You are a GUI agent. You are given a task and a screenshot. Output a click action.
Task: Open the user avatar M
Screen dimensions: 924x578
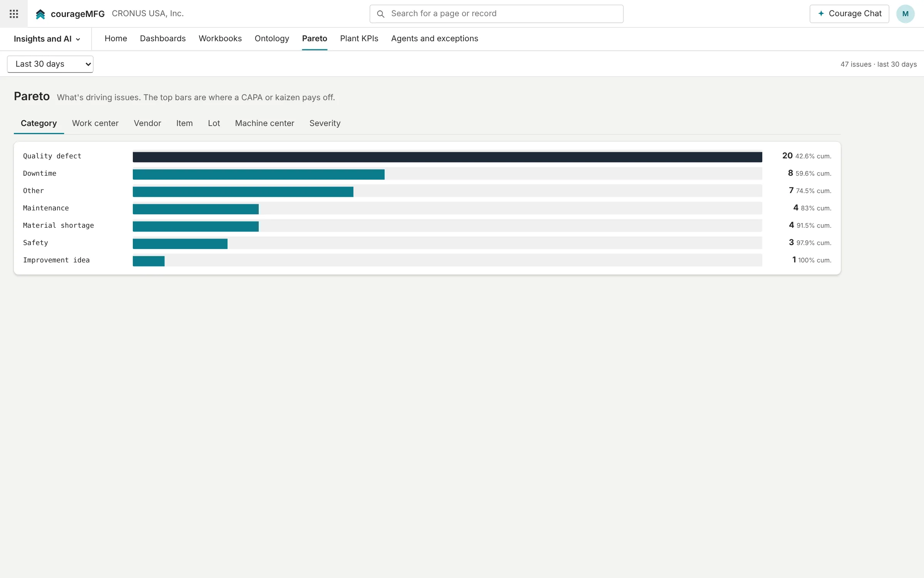click(905, 14)
